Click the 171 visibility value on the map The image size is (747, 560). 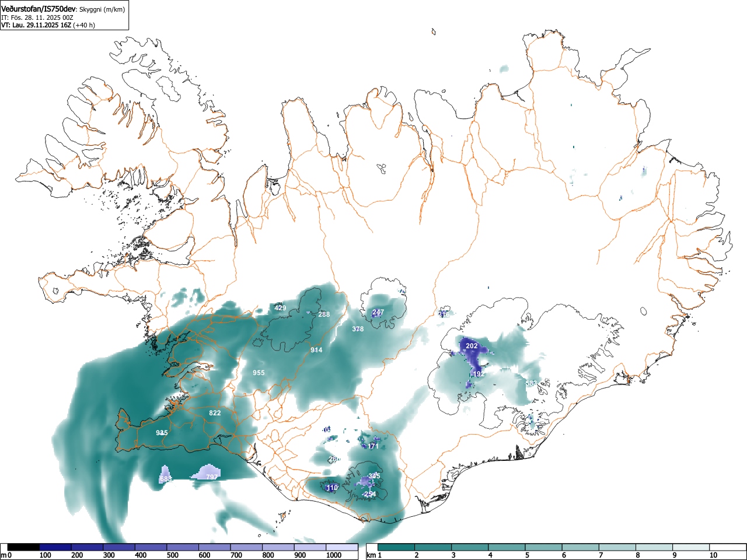tap(373, 446)
